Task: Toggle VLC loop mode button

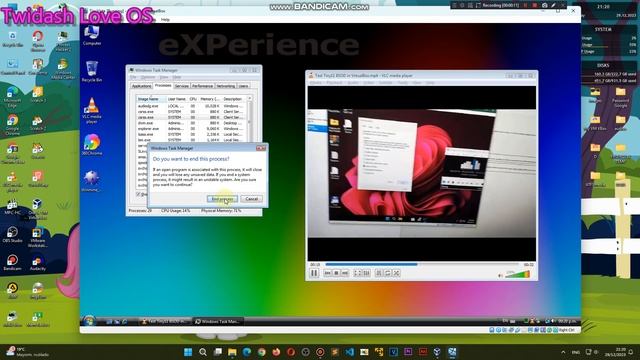Action: click(x=387, y=273)
